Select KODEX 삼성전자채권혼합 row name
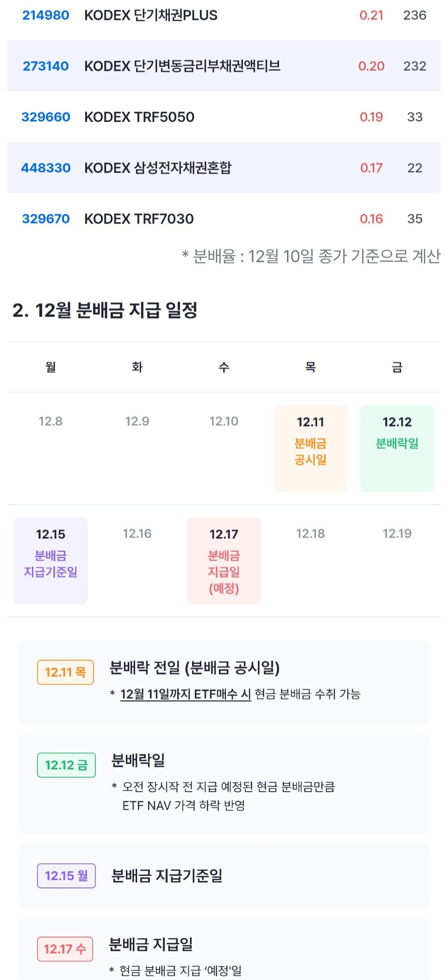This screenshot has width=448, height=980. click(158, 168)
